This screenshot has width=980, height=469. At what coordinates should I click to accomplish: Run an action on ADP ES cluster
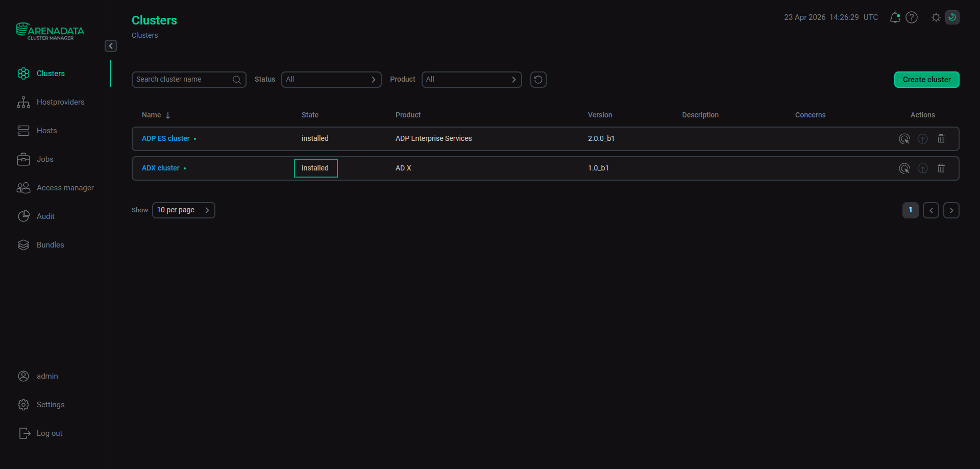tap(904, 139)
